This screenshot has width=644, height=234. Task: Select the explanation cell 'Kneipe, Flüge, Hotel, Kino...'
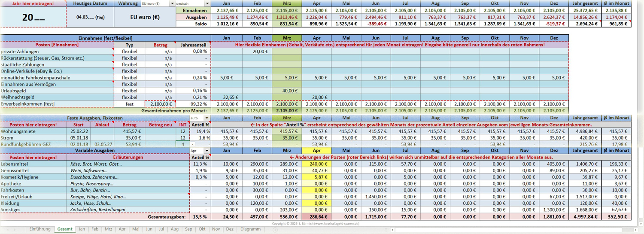pyautogui.click(x=128, y=197)
